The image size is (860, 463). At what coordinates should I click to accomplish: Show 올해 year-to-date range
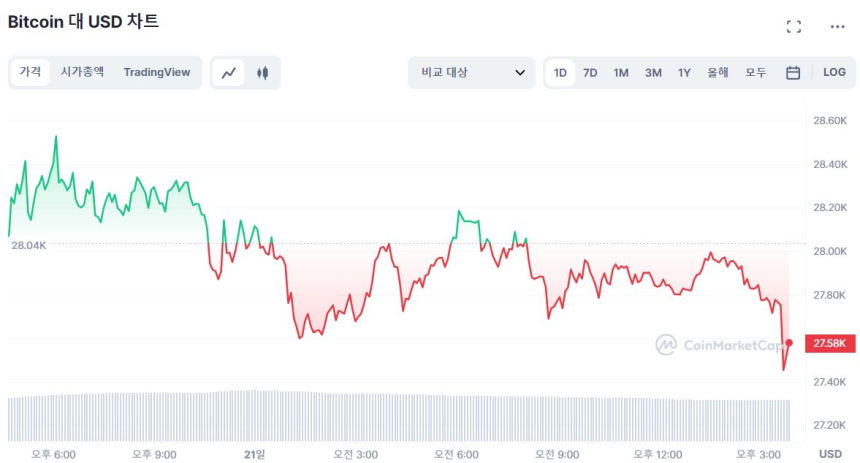point(718,72)
